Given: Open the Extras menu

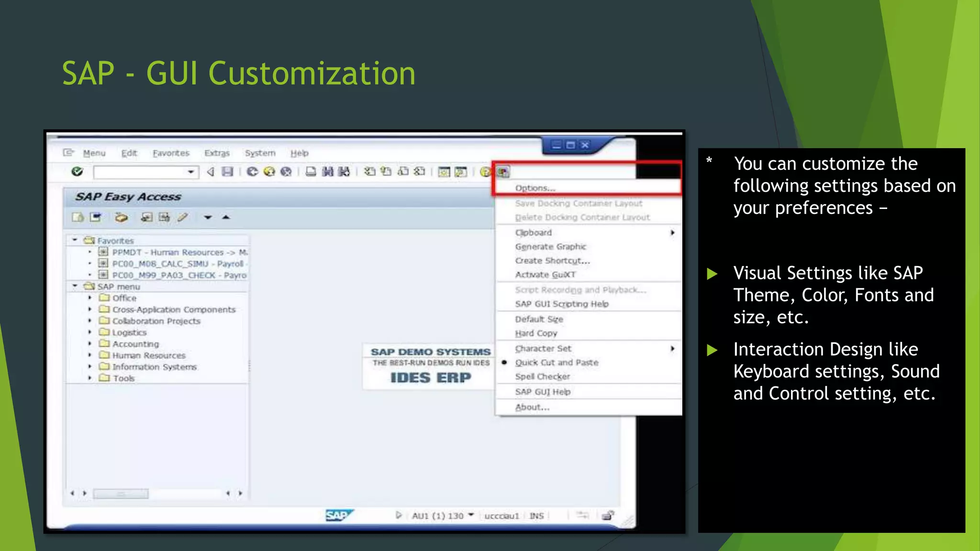Looking at the screenshot, I should coord(217,153).
